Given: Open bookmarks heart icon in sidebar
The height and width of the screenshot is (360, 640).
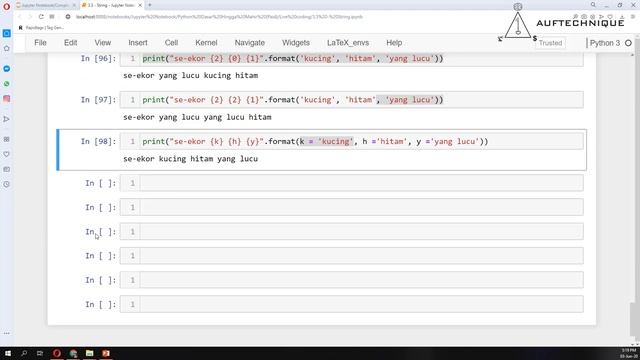Looking at the screenshot, I should coord(7,154).
